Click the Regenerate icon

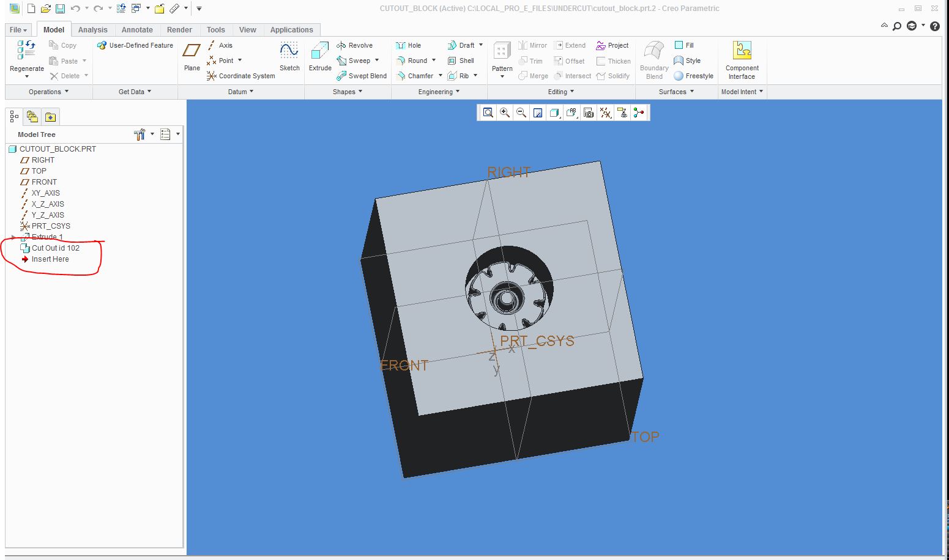[26, 50]
